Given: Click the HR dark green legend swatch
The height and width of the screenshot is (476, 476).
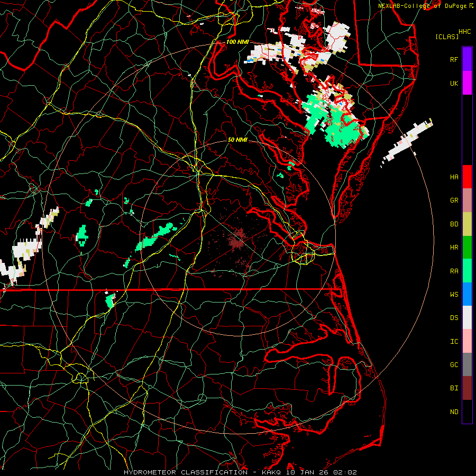Looking at the screenshot, I should (467, 248).
